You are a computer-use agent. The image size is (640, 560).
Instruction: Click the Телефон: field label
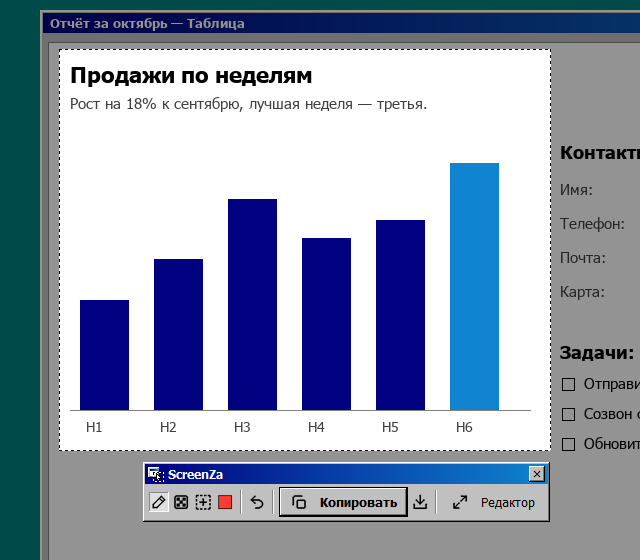coord(592,224)
